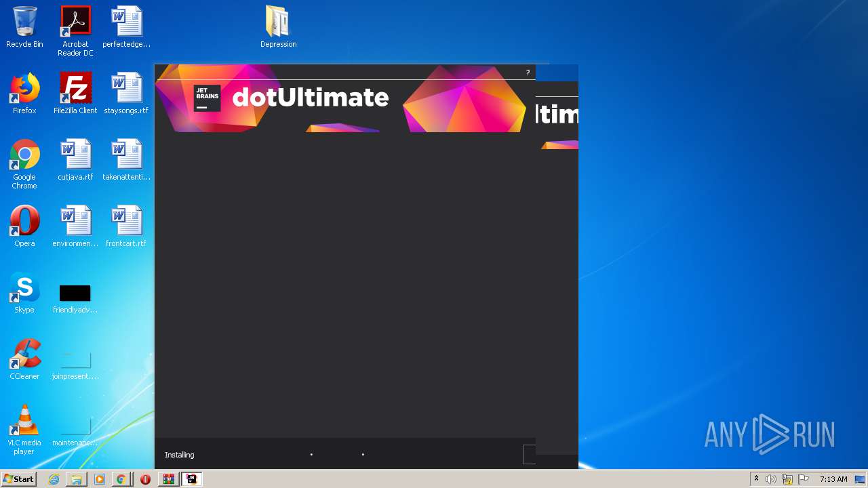This screenshot has width=868, height=488.
Task: Open the maintenanc file on the desktop
Action: click(75, 431)
